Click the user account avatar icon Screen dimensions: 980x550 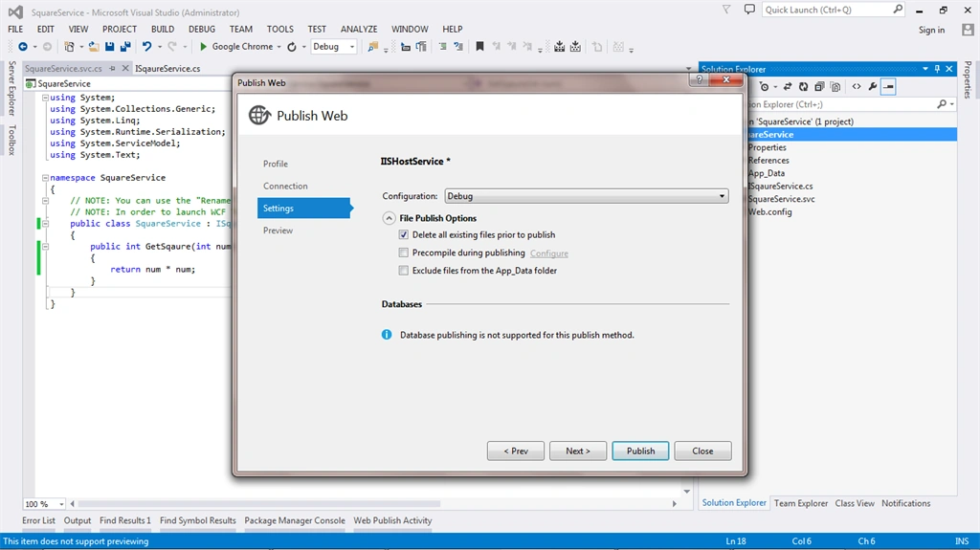[968, 30]
